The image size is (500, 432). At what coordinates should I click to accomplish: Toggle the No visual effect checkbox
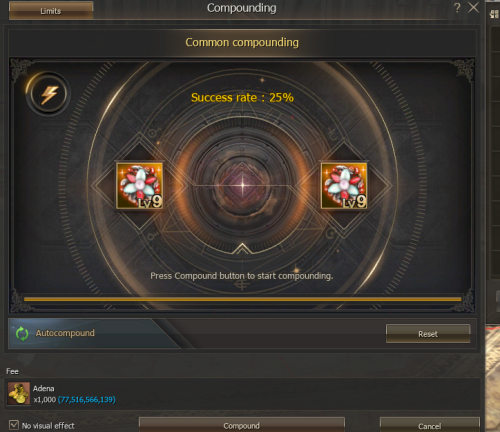coord(14,425)
